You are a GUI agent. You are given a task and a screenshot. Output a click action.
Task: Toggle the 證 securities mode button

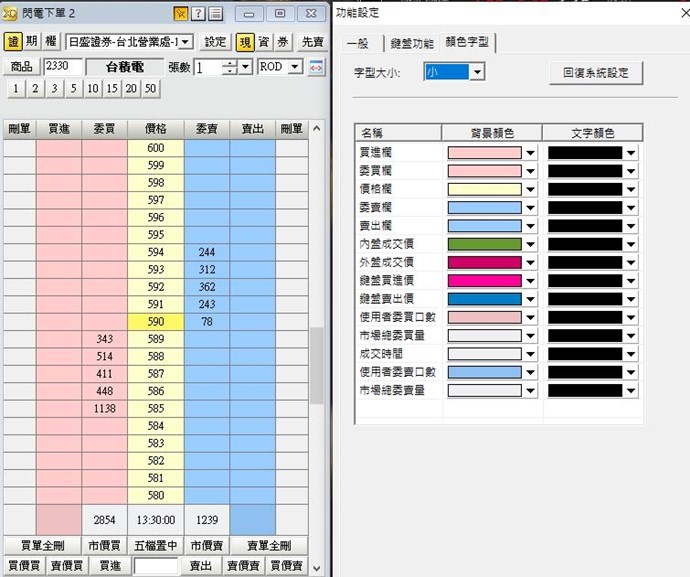(x=13, y=42)
